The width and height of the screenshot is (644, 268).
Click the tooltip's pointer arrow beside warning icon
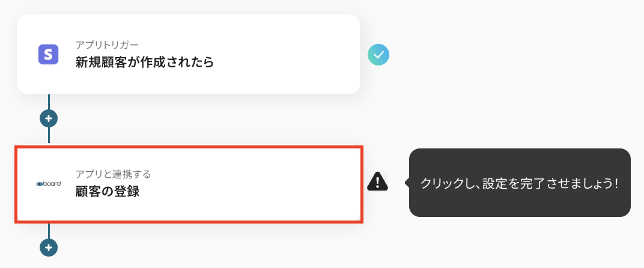pyautogui.click(x=407, y=183)
